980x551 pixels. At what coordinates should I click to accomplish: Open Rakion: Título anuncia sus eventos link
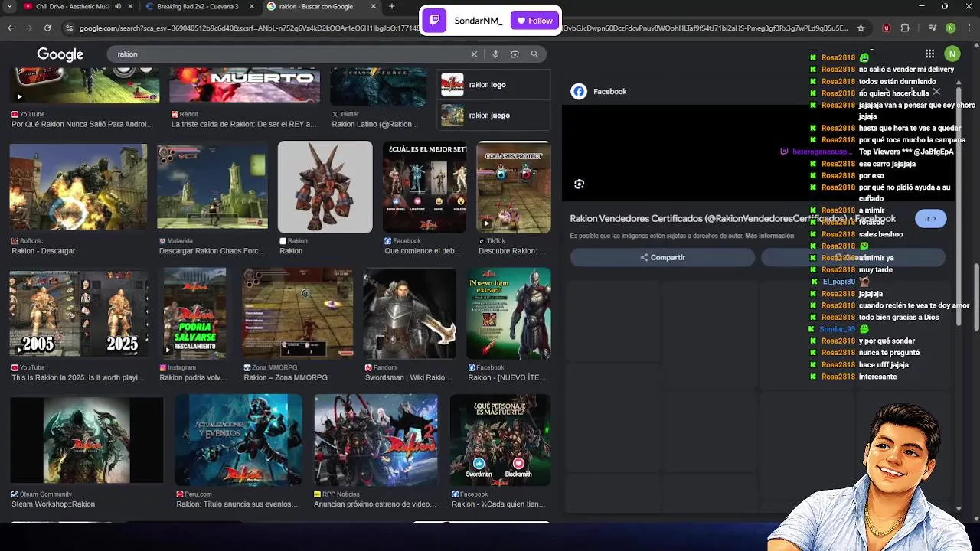click(237, 504)
